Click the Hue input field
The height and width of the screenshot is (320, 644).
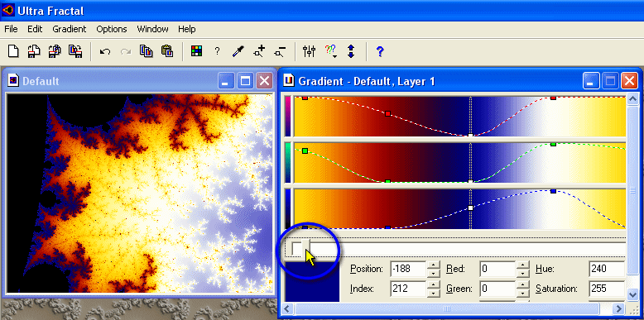(606, 269)
